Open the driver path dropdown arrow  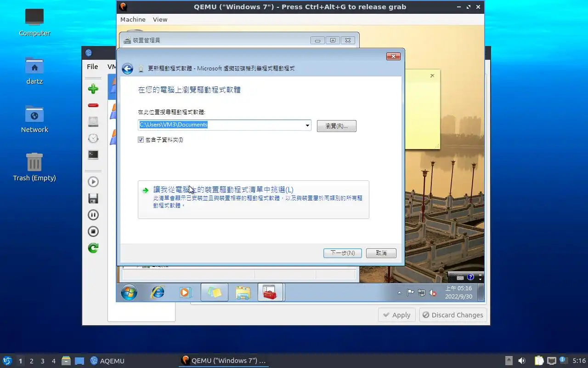point(307,125)
